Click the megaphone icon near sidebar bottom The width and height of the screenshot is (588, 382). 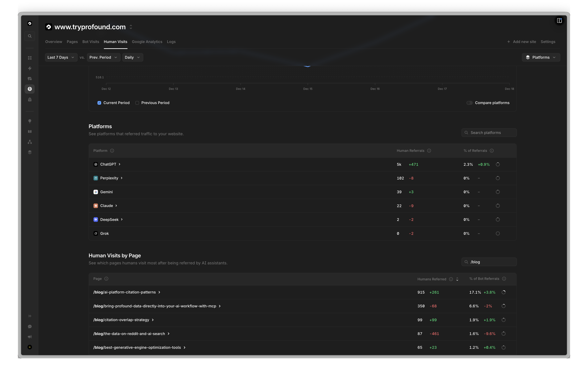tap(30, 337)
